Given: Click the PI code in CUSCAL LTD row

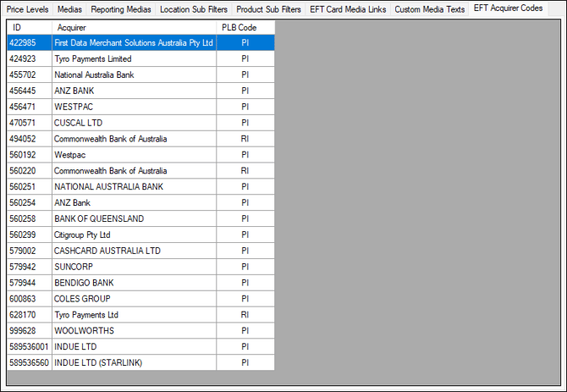Looking at the screenshot, I should [245, 123].
